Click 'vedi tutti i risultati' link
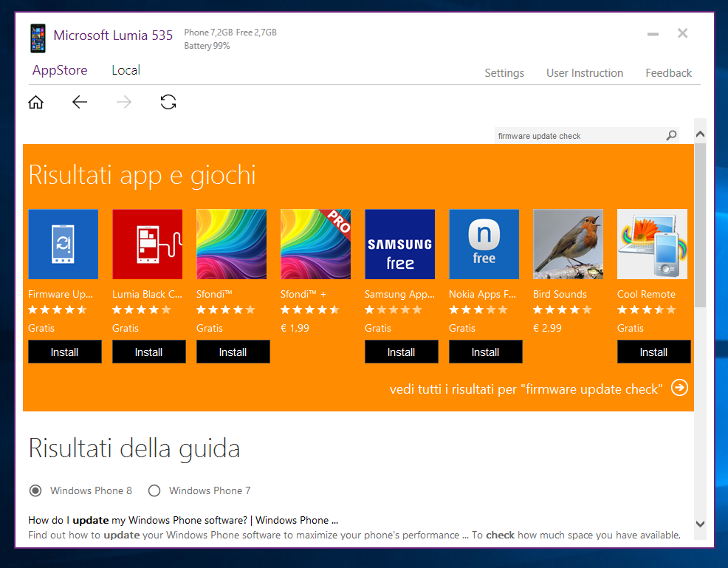728x568 pixels. 526,389
